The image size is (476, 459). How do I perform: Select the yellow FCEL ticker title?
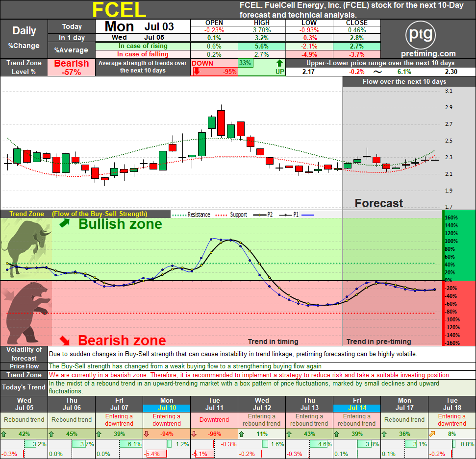119,10
